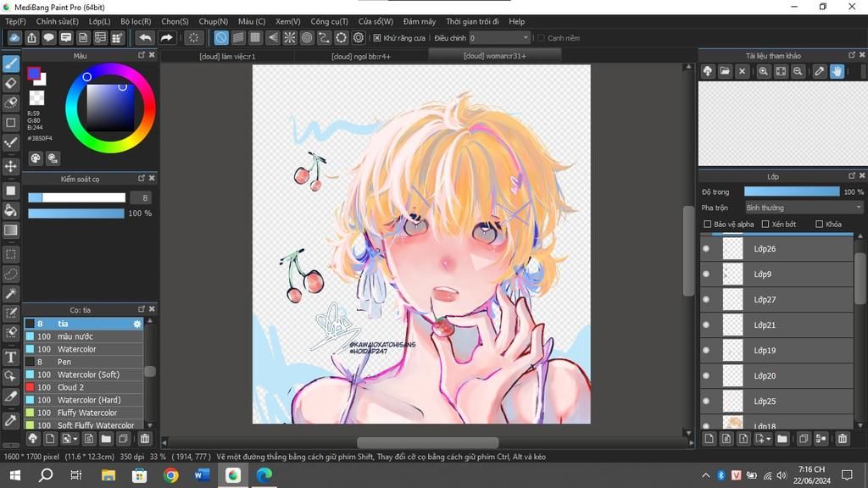Open folder in reference panel
The height and width of the screenshot is (488, 868).
coord(725,71)
